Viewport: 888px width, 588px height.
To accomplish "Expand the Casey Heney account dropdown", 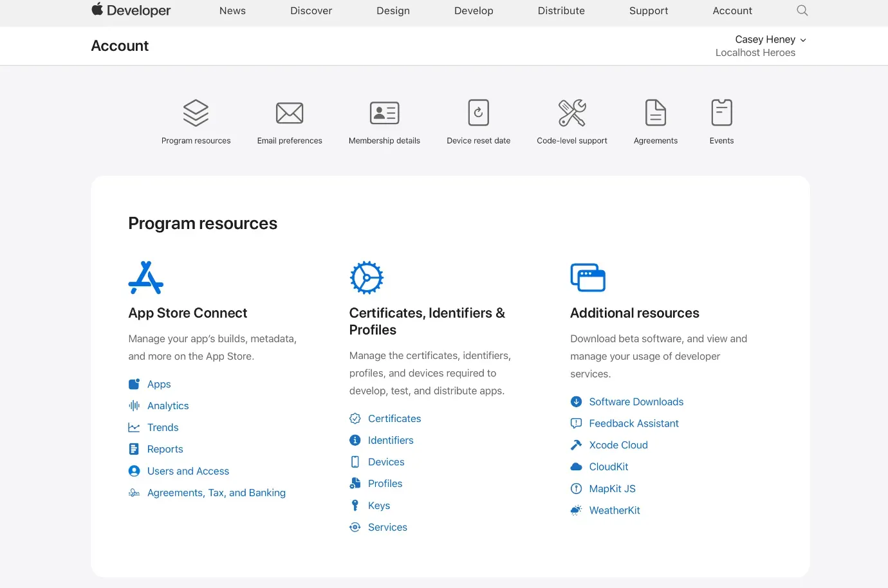I will click(770, 40).
